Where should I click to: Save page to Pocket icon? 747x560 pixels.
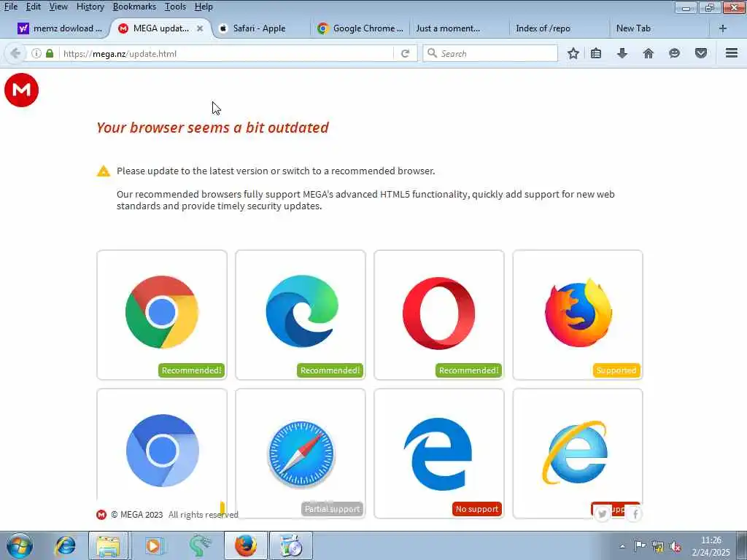click(x=701, y=53)
